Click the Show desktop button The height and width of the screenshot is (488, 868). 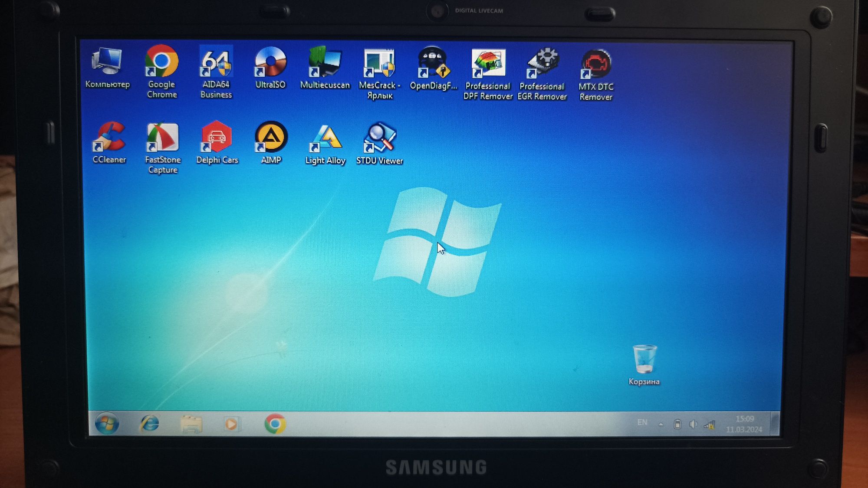click(775, 423)
